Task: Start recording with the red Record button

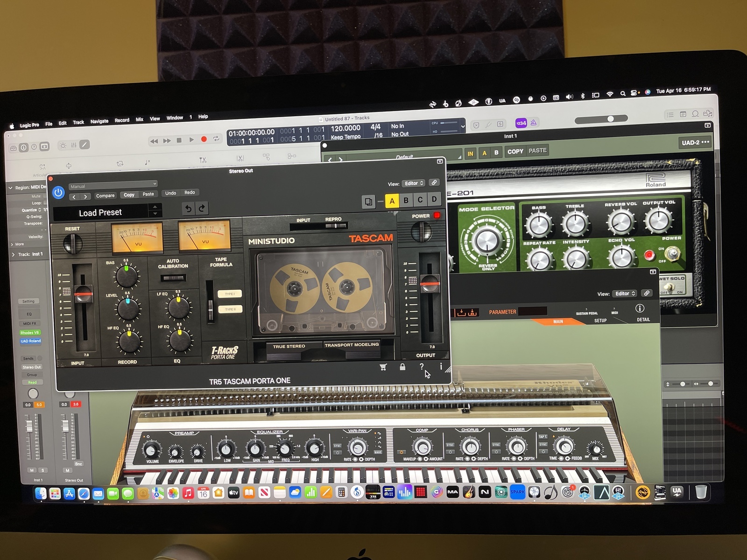Action: [x=204, y=139]
